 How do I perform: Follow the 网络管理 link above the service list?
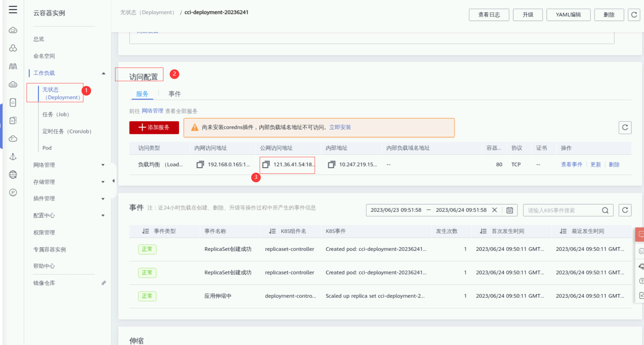pos(152,111)
